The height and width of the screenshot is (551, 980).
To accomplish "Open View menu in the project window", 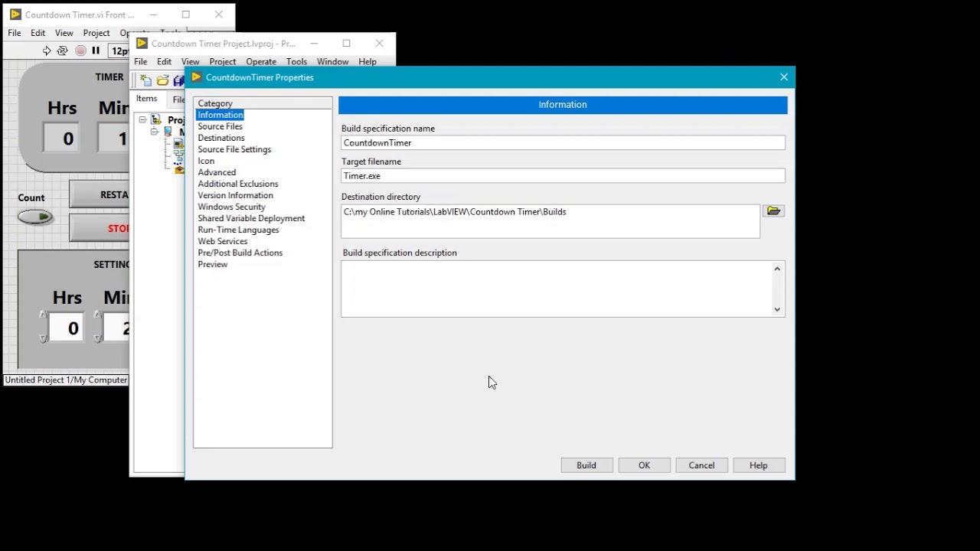I will 191,62.
